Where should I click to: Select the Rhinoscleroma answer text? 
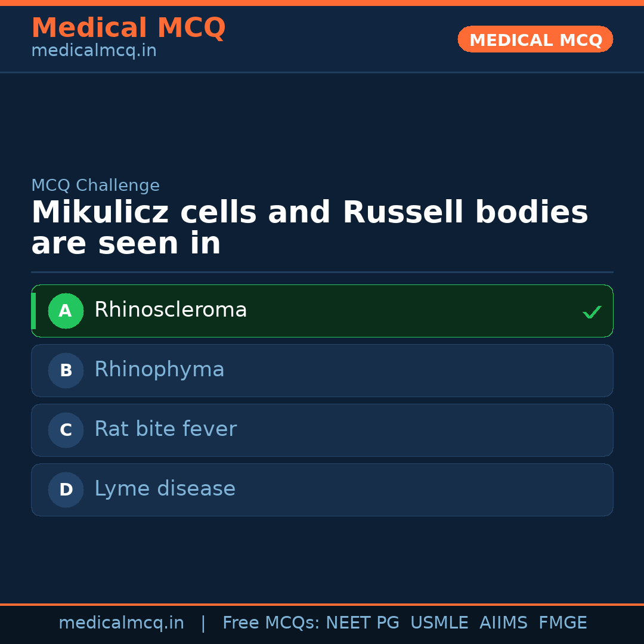click(x=171, y=310)
